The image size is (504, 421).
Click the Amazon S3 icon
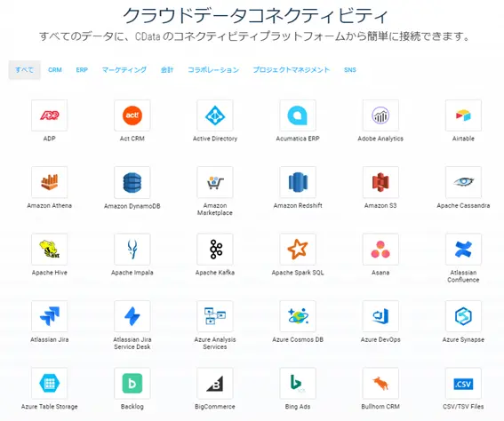coord(380,182)
